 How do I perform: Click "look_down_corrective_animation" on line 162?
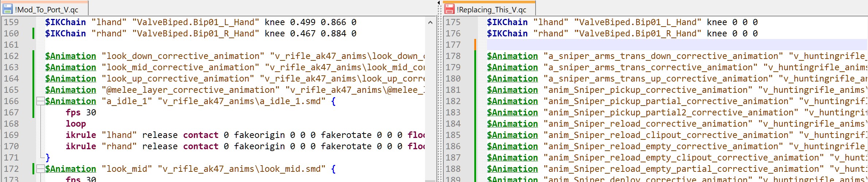click(x=183, y=56)
